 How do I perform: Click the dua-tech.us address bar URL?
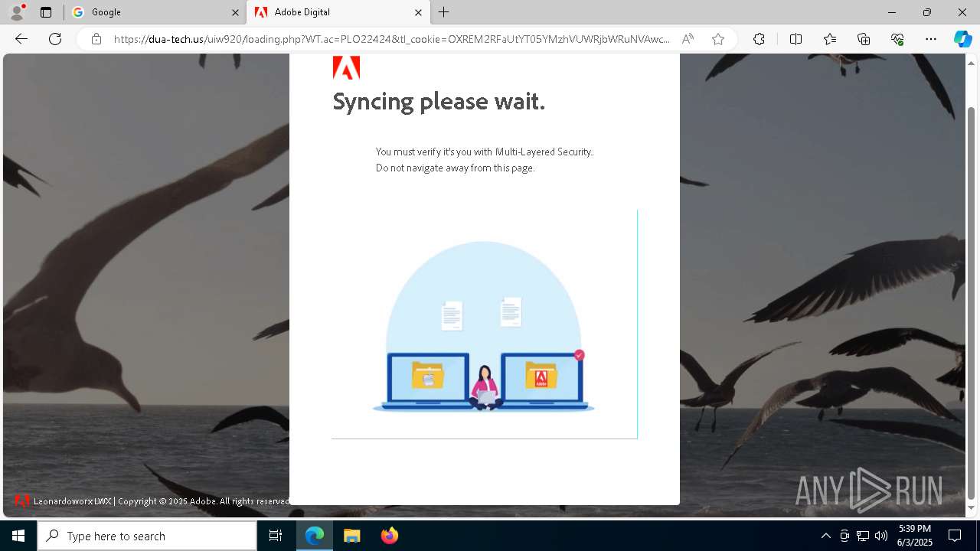391,39
